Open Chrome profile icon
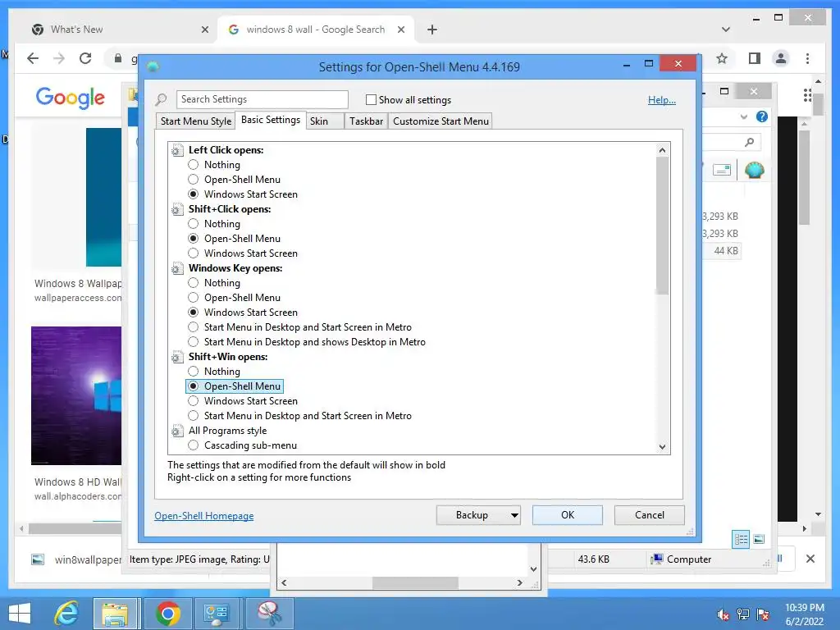The width and height of the screenshot is (840, 630). click(781, 58)
